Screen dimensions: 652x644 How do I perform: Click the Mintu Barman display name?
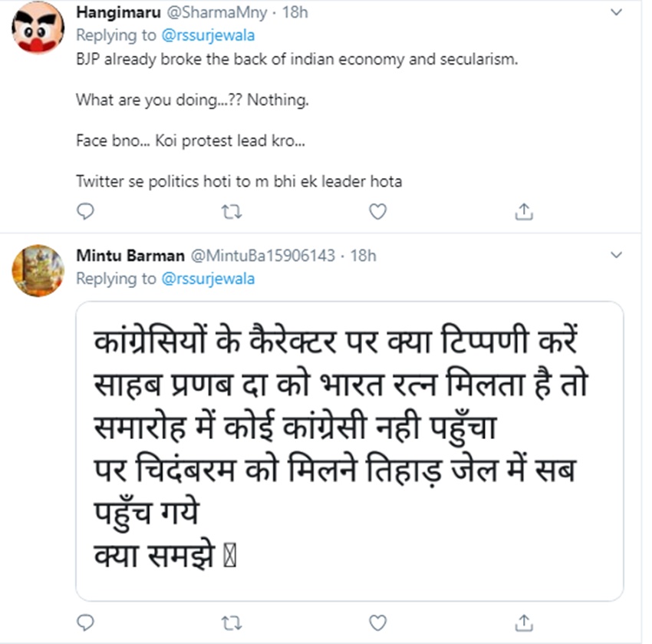point(129,256)
